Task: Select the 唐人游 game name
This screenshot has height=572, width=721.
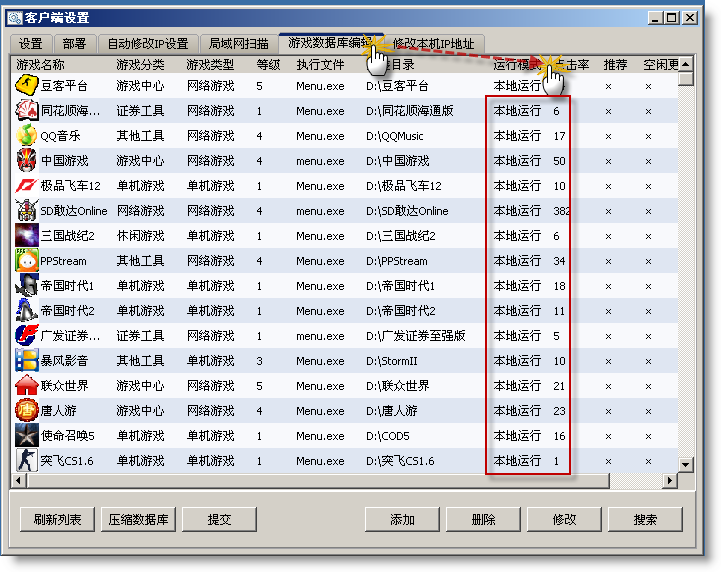Action: click(58, 411)
